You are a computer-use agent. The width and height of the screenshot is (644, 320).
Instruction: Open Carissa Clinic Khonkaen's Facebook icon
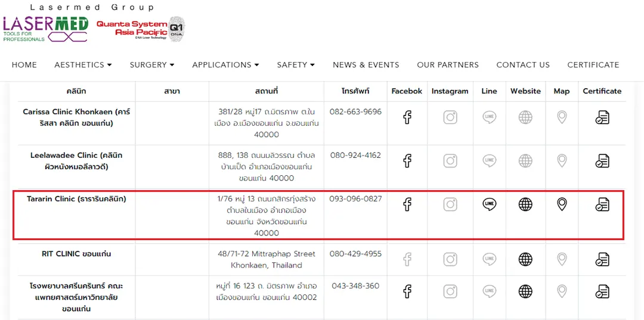pos(407,117)
